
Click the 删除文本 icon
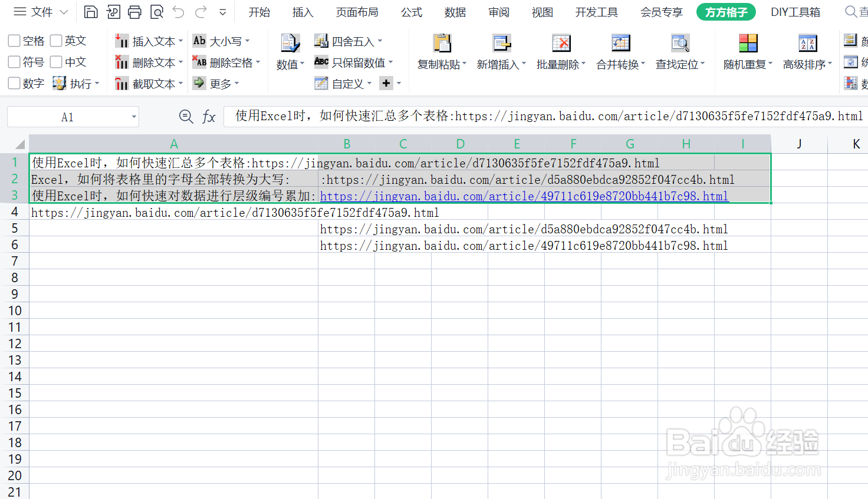(x=121, y=62)
